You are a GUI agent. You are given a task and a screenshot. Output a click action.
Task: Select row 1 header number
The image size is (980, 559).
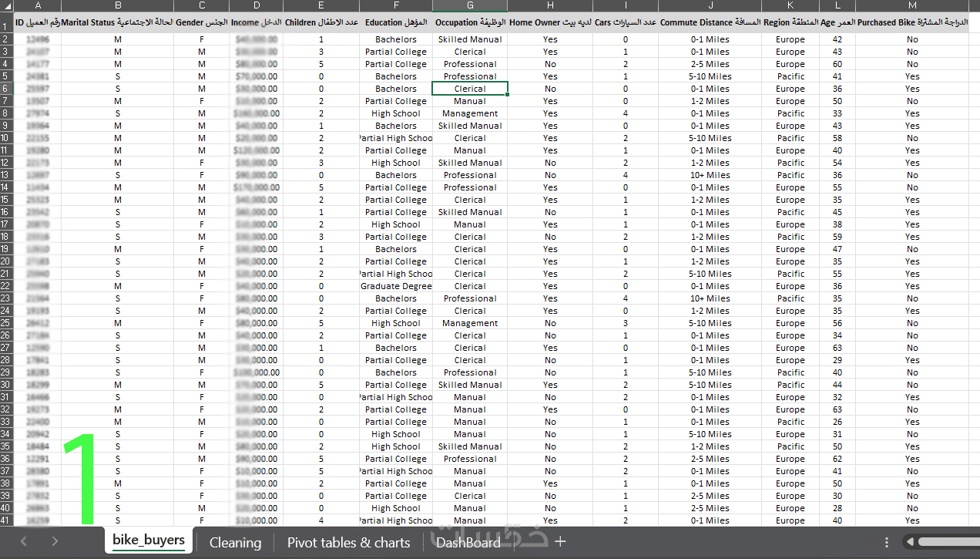(x=7, y=22)
